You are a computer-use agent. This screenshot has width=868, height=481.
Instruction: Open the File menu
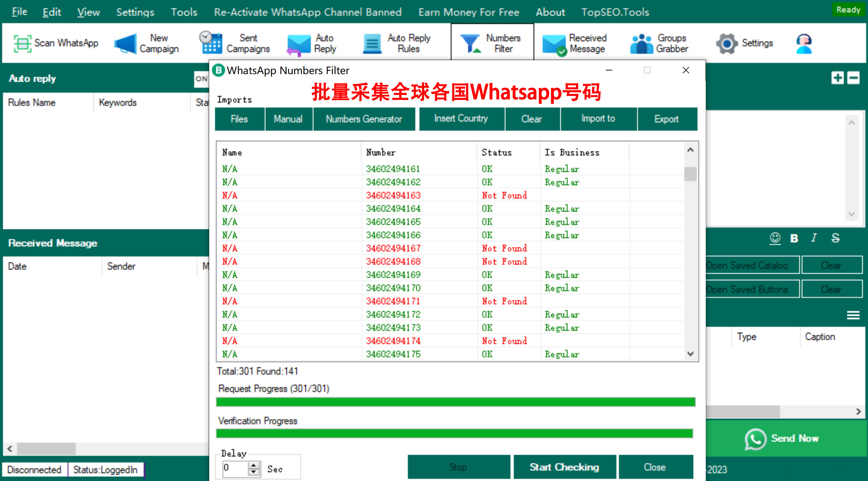coord(19,12)
